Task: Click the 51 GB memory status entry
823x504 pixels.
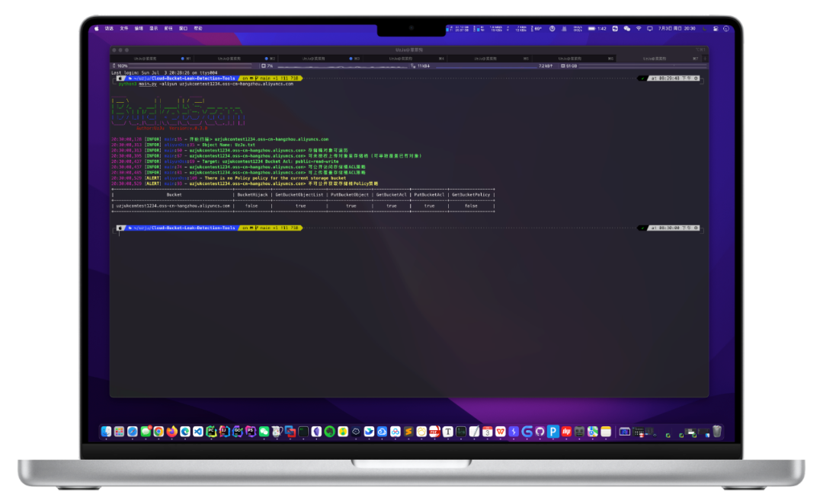Action: coord(569,66)
